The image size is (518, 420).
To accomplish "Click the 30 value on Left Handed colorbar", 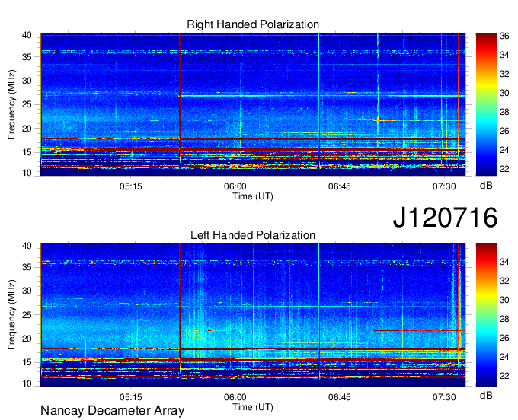I will click(x=504, y=300).
